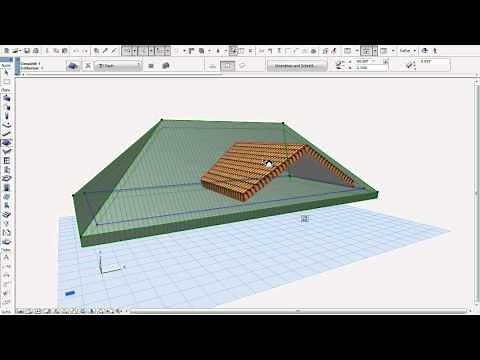Toggle the guide lines button in toolbar

pyautogui.click(x=127, y=51)
